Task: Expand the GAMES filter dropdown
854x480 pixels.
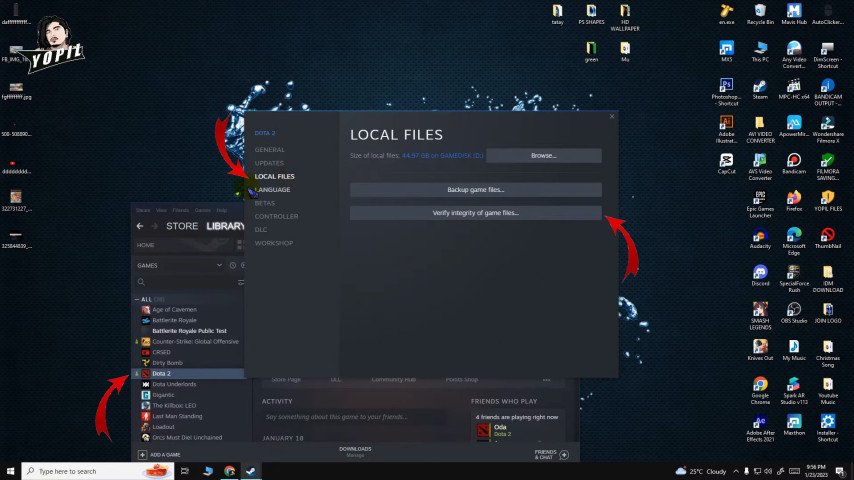Action: pyautogui.click(x=219, y=265)
